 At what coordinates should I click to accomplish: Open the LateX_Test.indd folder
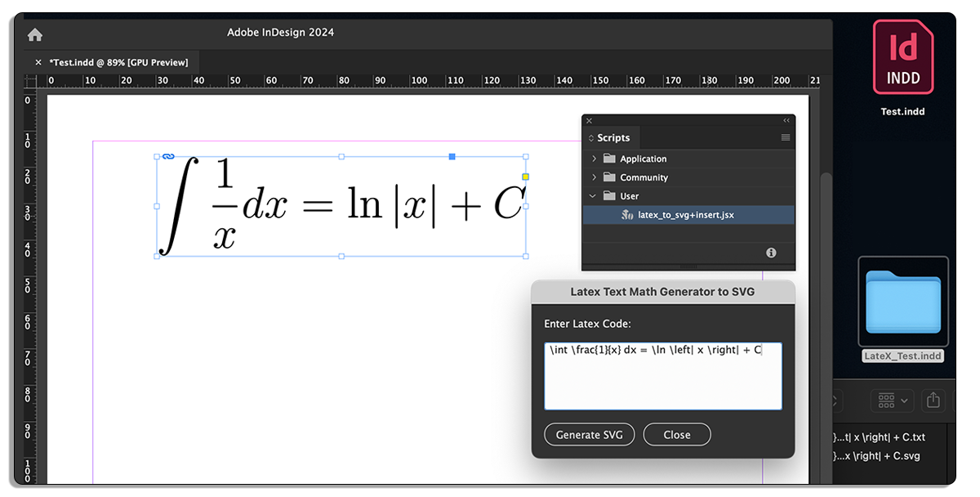coord(902,303)
